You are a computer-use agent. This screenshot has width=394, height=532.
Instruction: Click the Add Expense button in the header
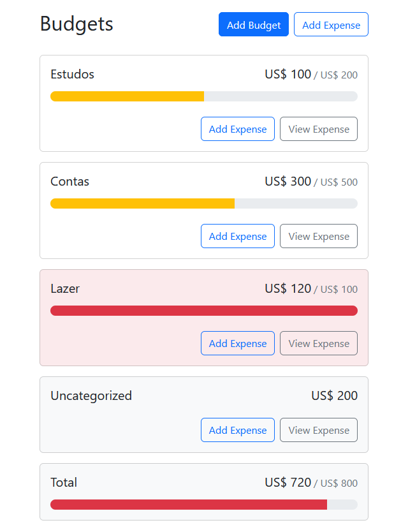coord(331,24)
